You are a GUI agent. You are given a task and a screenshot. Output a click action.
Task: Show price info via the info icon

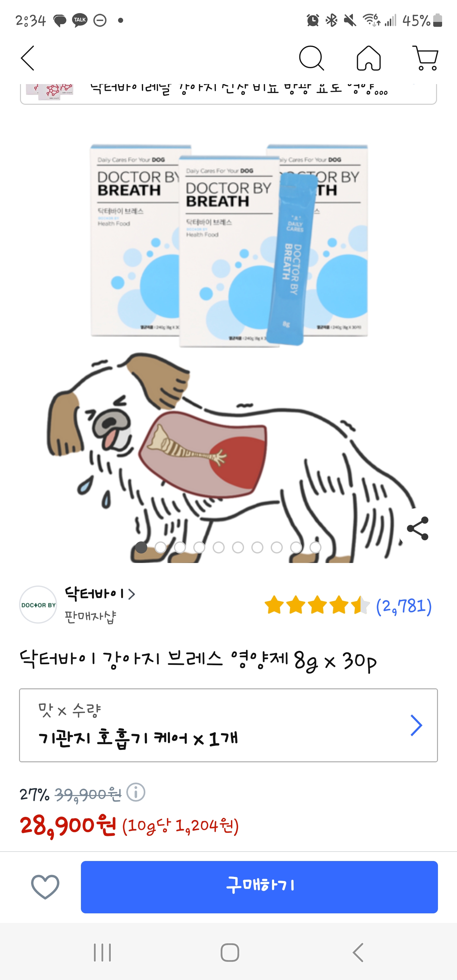tap(136, 792)
